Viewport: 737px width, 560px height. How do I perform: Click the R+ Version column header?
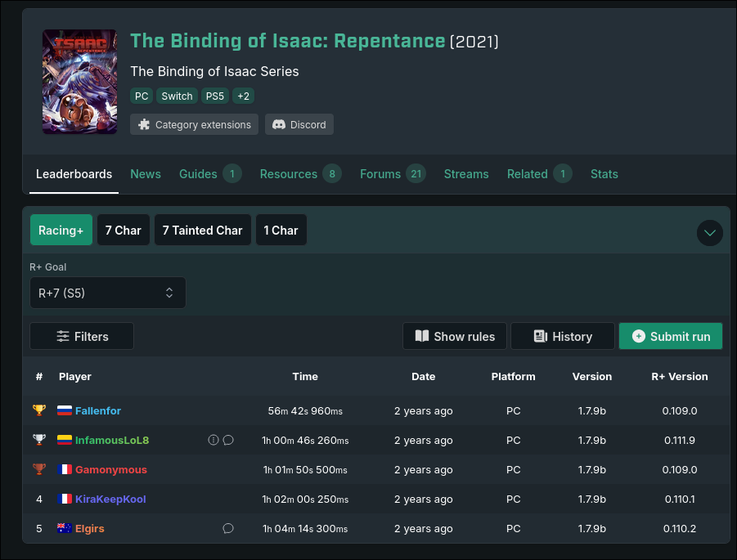point(680,377)
